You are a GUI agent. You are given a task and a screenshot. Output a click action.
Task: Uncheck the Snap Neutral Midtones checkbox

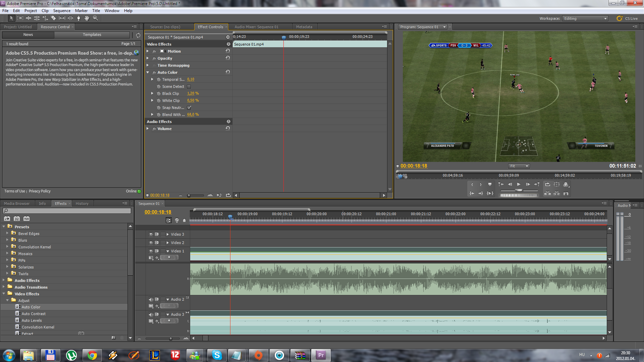pos(189,108)
